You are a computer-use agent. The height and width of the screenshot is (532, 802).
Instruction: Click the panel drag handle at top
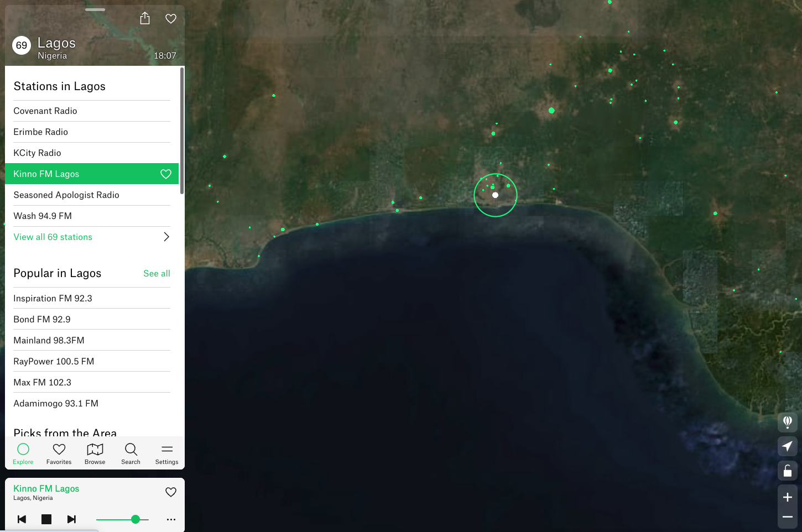[x=95, y=9]
